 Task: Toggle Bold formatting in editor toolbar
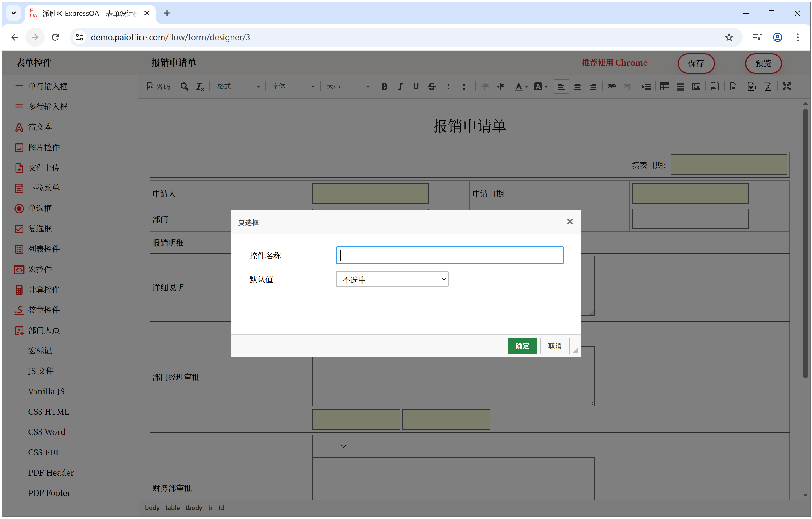tap(384, 87)
